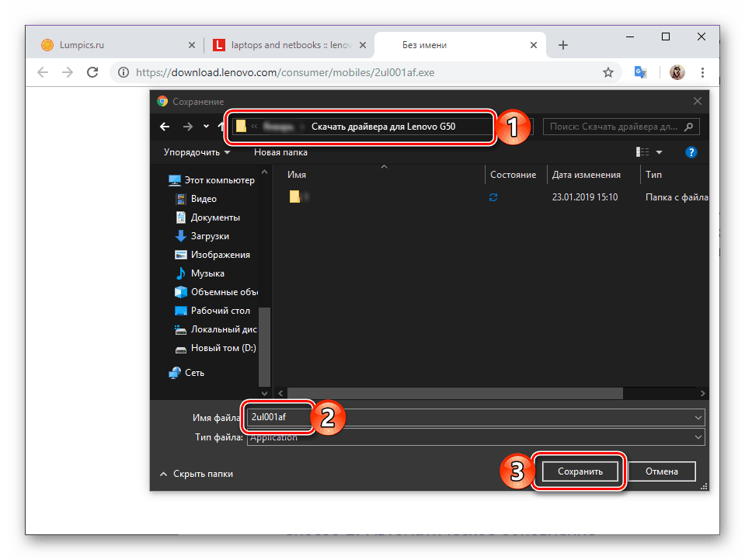745x560 pixels.
Task: Click path Скачать драйвера для Lenovo G50
Action: pos(384,127)
